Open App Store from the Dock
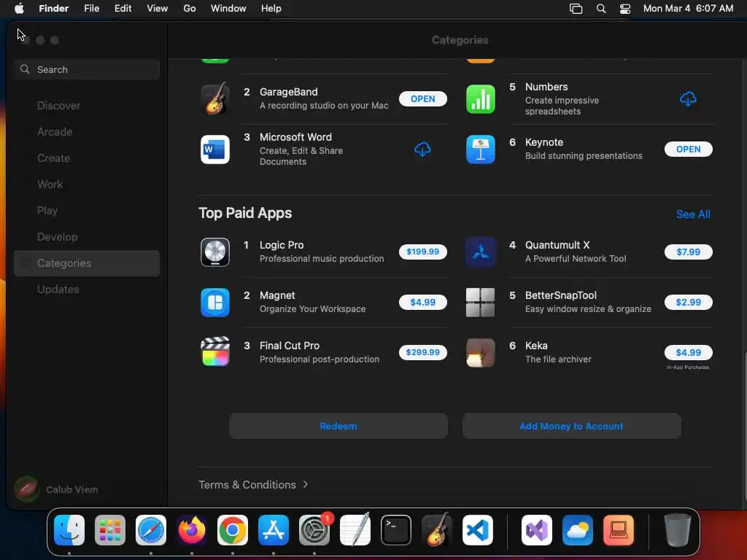This screenshot has height=560, width=747. pyautogui.click(x=274, y=530)
